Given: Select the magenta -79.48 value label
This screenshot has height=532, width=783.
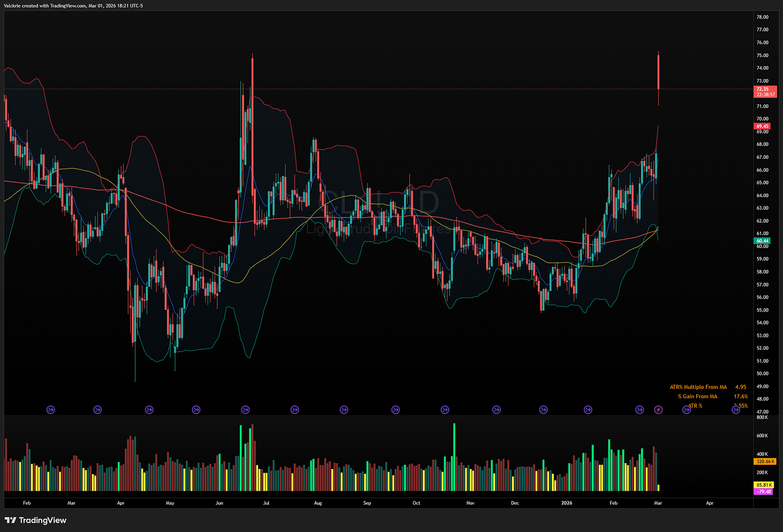Looking at the screenshot, I should tap(764, 492).
